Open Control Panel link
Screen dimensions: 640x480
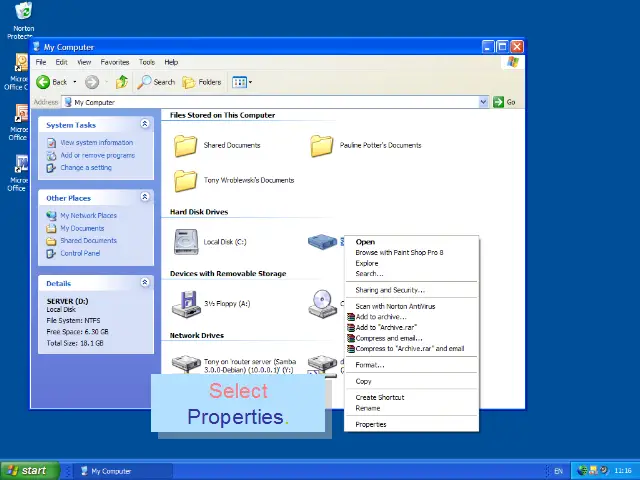[x=80, y=253]
